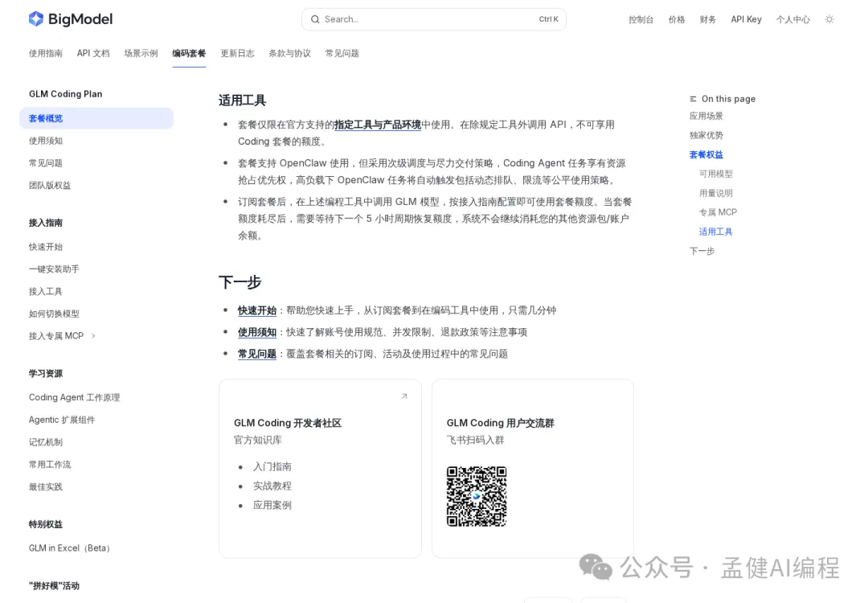Jump to 可用模型 in On this page

pyautogui.click(x=715, y=174)
